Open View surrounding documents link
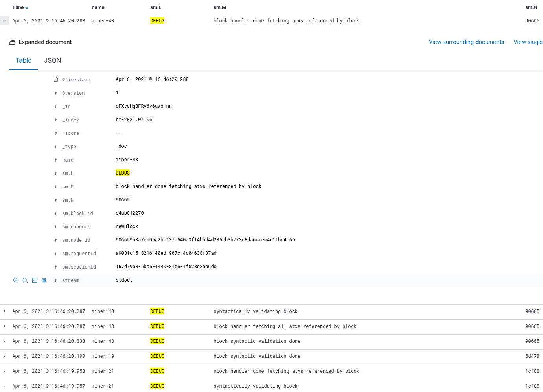This screenshot has height=392, width=543. (x=466, y=42)
